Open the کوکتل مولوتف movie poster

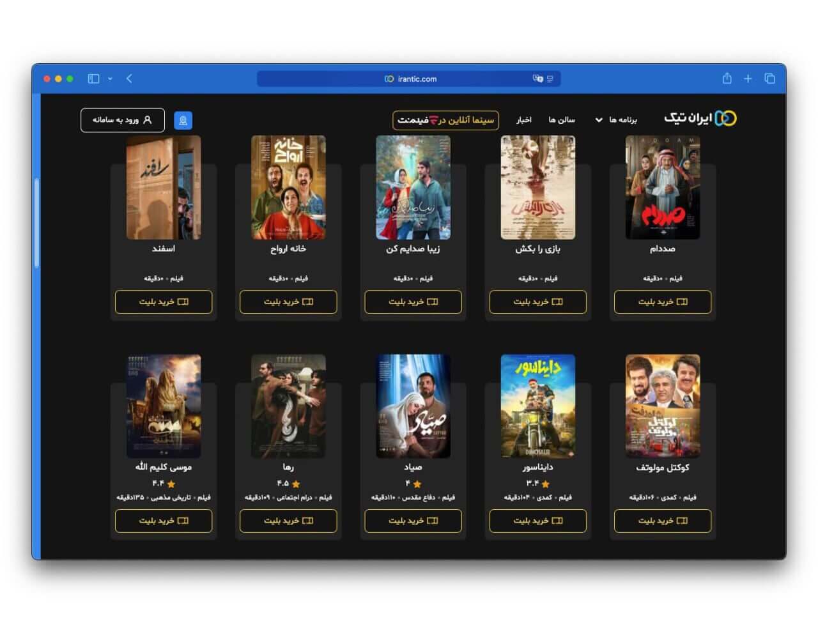tap(663, 406)
